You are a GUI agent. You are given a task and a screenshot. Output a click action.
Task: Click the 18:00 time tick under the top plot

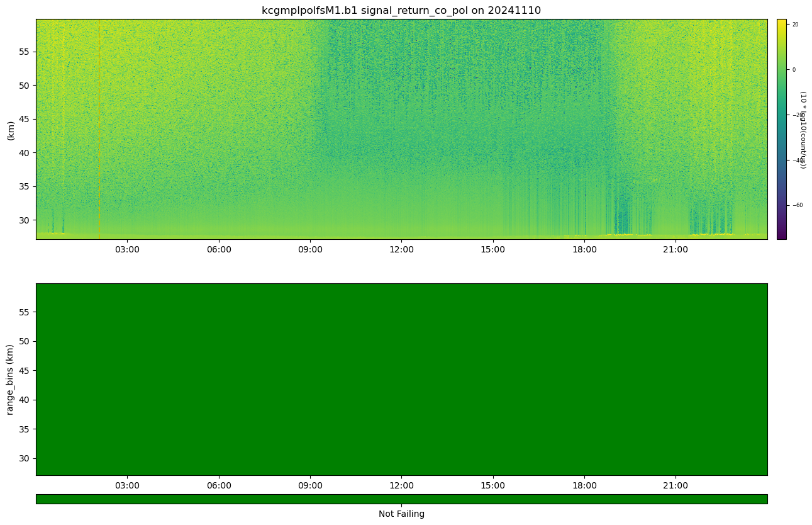tap(585, 249)
